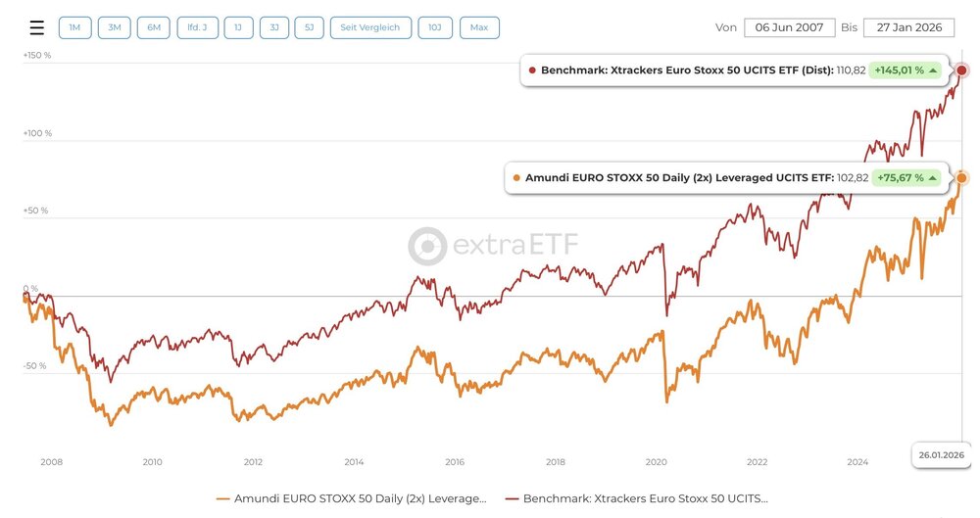Toggle the Benchmark Xtrackers legend series
This screenshot has width=980, height=518.
click(636, 498)
